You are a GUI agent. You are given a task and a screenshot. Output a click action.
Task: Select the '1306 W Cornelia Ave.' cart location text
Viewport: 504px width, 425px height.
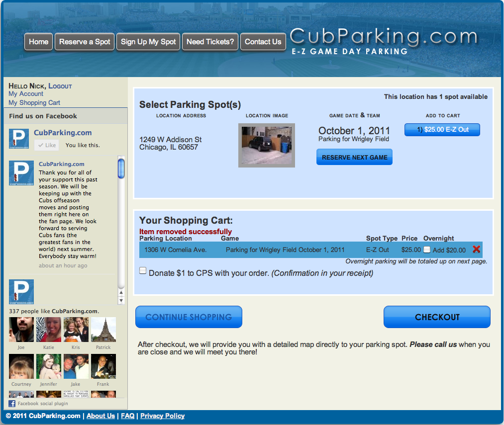(x=176, y=250)
